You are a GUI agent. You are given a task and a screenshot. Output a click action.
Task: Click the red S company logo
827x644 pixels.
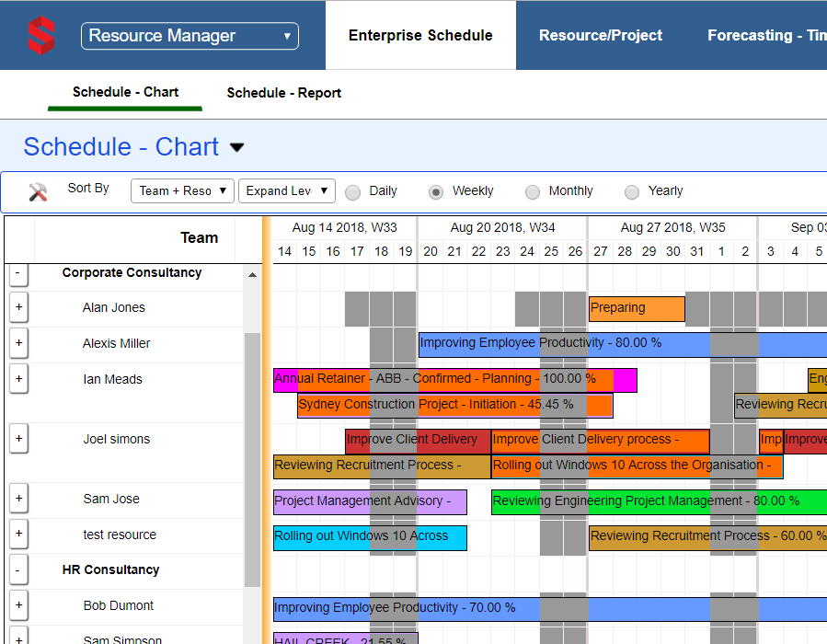40,35
